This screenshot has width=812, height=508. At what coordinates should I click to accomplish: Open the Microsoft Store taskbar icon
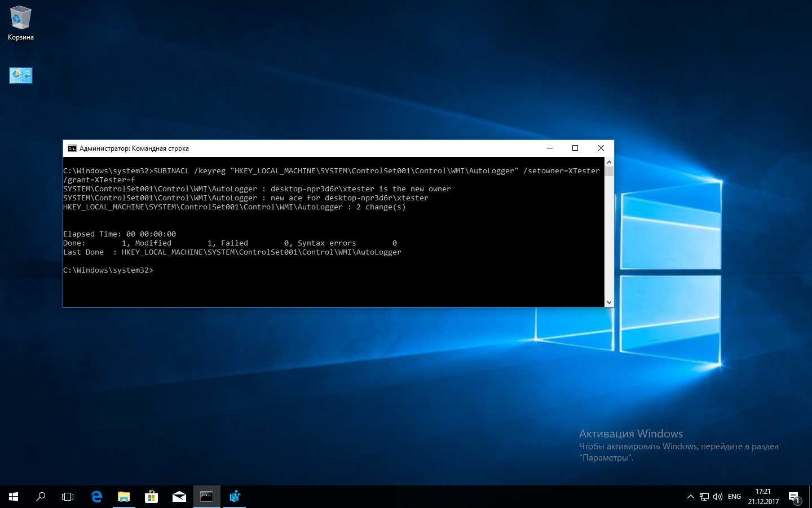coord(151,497)
